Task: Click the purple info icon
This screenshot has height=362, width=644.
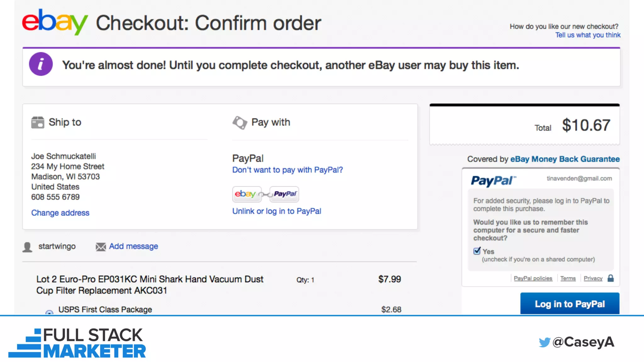Action: [x=41, y=64]
